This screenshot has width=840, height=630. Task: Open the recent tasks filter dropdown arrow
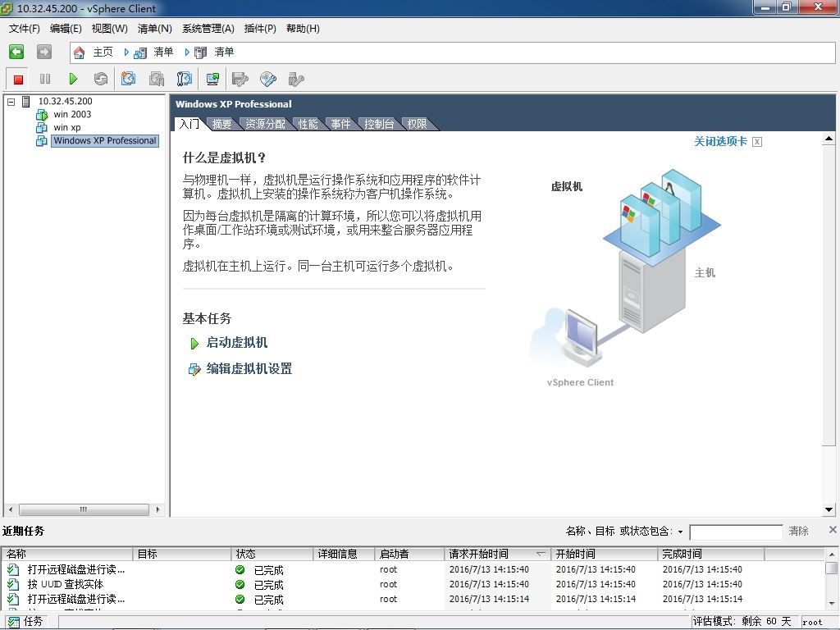(680, 532)
